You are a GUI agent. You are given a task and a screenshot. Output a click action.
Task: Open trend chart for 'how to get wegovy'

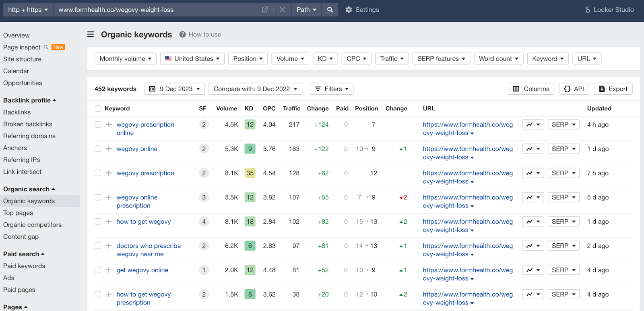tap(533, 221)
